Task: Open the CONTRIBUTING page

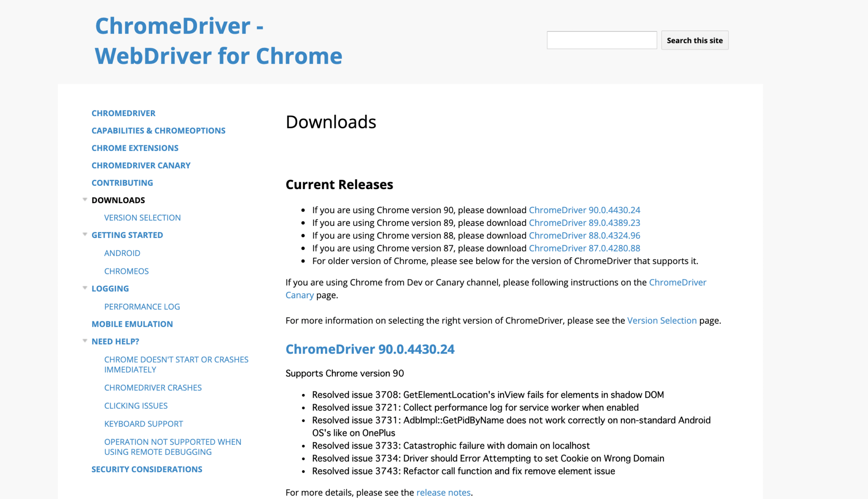Action: pyautogui.click(x=122, y=182)
